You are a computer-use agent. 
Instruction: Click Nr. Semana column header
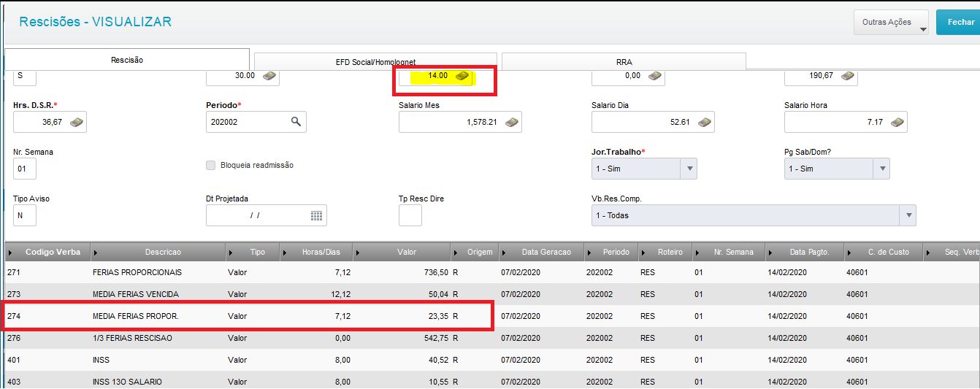click(x=729, y=253)
